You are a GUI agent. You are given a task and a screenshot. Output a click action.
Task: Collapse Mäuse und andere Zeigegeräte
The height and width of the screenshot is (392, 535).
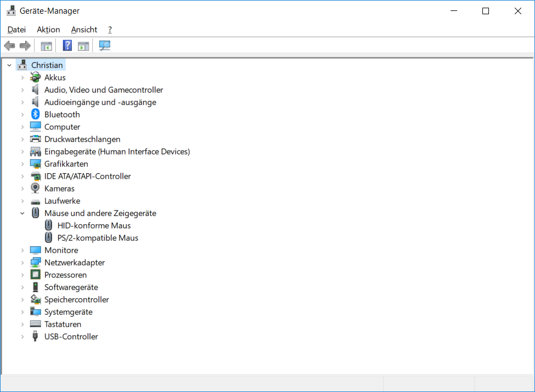22,213
